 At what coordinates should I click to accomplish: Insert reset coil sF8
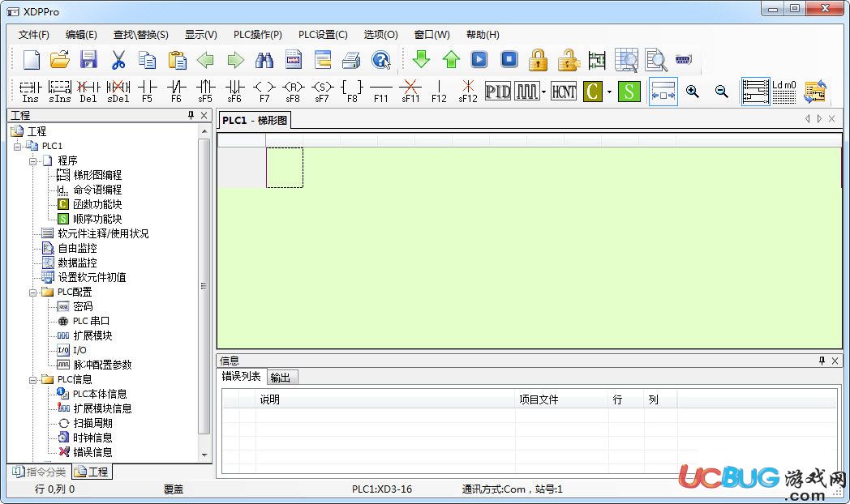tap(293, 92)
